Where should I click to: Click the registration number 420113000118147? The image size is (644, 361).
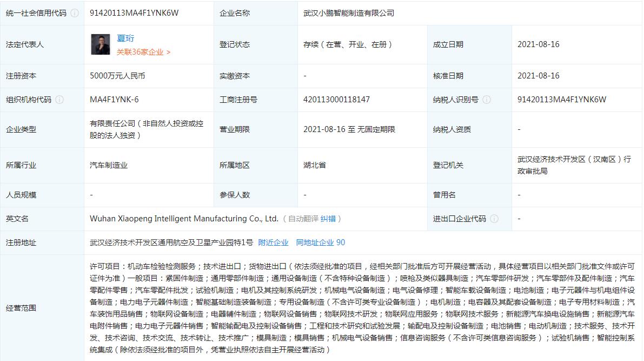click(336, 100)
